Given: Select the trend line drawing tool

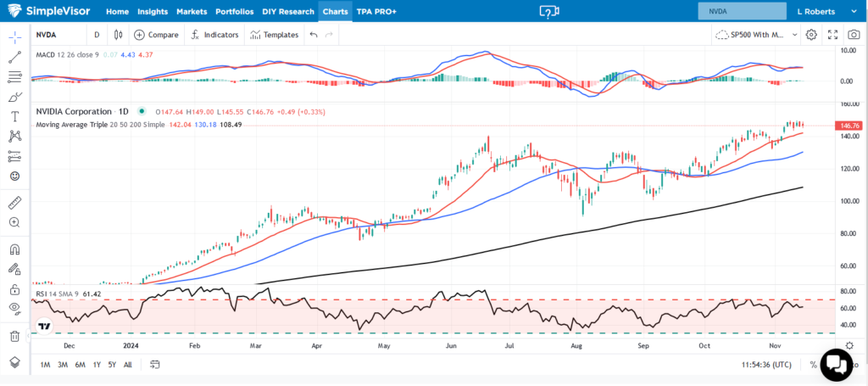Looking at the screenshot, I should click(x=15, y=56).
